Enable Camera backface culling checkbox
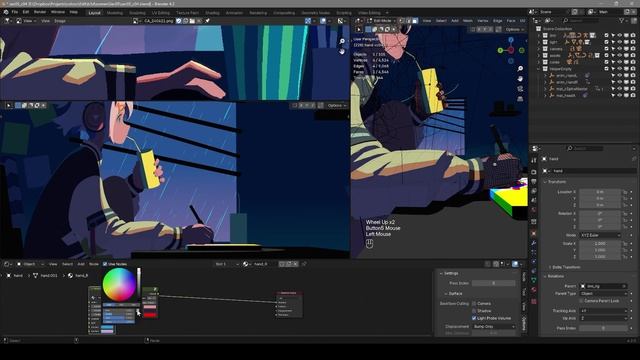The height and width of the screenshot is (360, 640). pos(474,304)
